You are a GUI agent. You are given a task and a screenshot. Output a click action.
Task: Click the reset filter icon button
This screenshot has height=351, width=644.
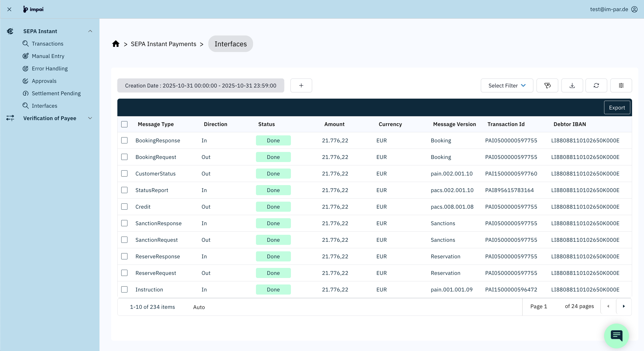pyautogui.click(x=547, y=85)
